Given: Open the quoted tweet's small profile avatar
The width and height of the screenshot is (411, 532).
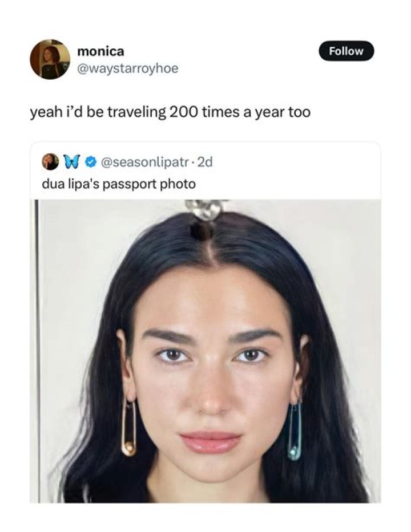Looking at the screenshot, I should point(50,162).
